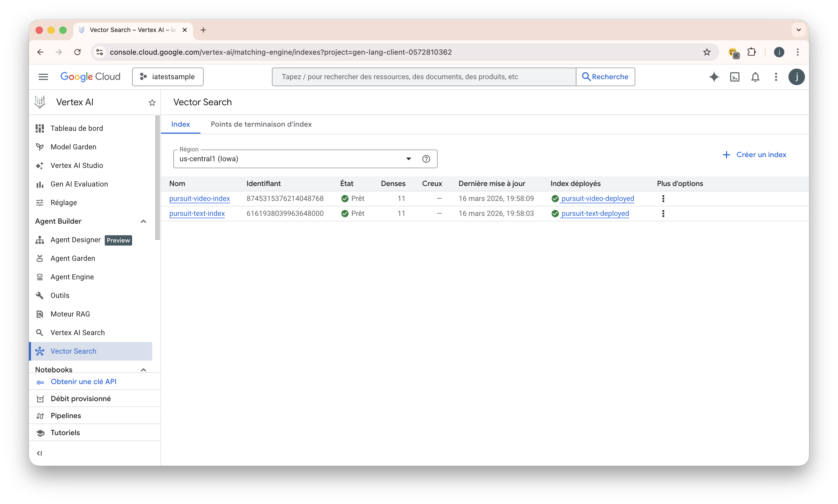Open the Chrome three-dot menu

tap(797, 52)
